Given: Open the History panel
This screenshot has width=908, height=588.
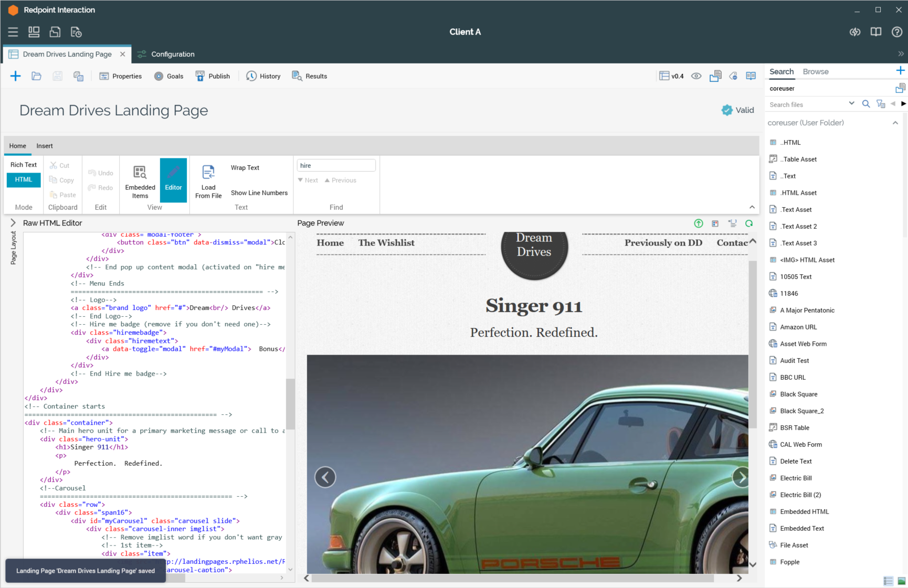Looking at the screenshot, I should click(263, 76).
